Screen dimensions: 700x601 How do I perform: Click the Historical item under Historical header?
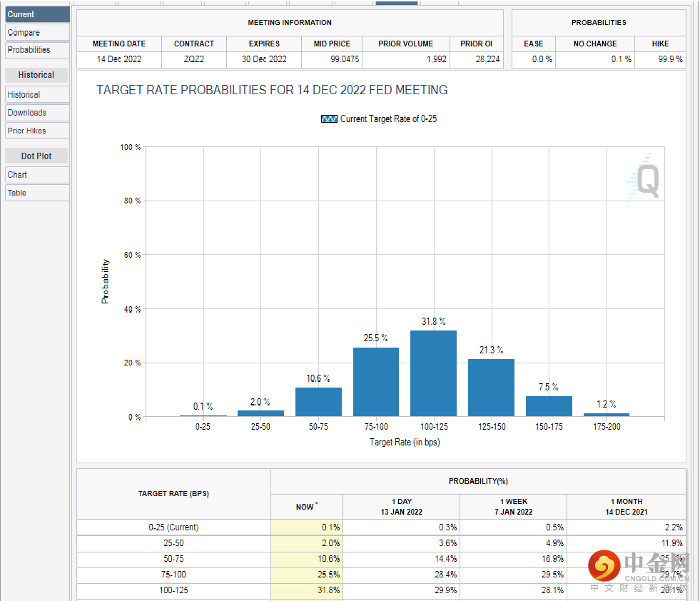coord(37,95)
